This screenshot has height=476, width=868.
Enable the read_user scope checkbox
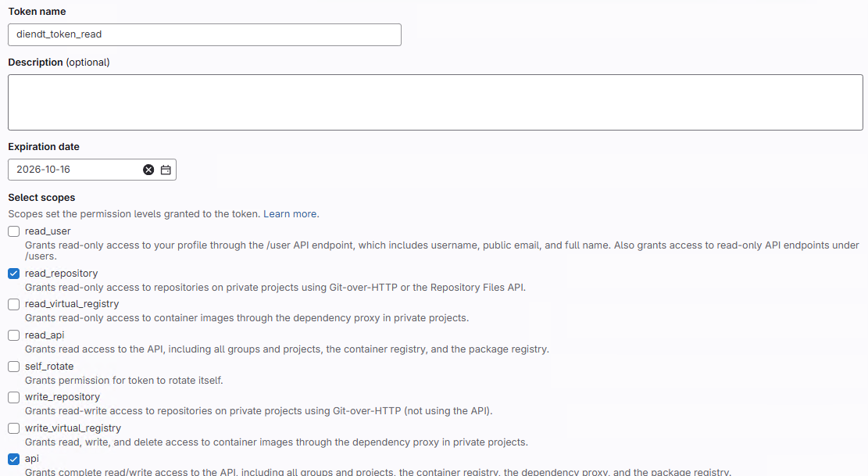pos(13,231)
